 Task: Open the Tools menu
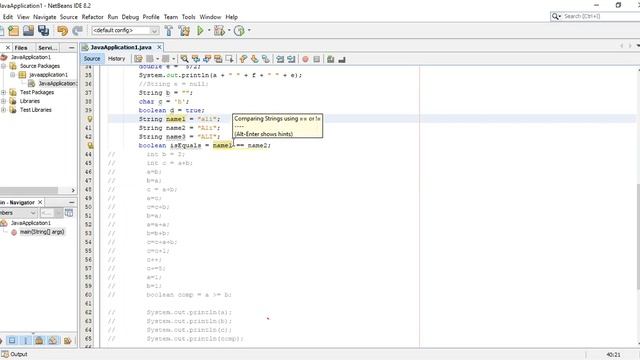(188, 17)
